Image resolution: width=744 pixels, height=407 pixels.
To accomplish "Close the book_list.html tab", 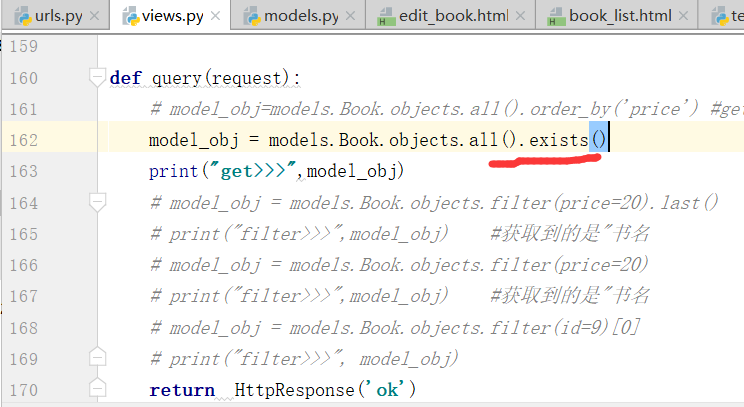I will 683,16.
